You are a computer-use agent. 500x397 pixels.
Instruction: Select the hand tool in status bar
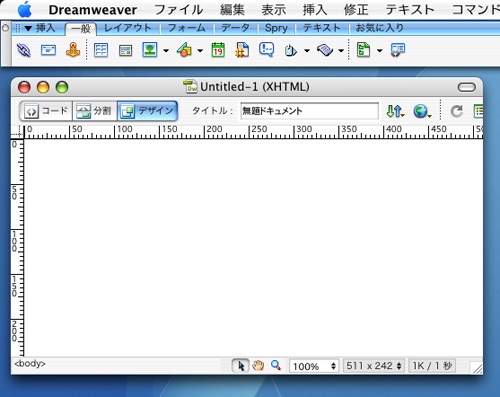pyautogui.click(x=258, y=366)
